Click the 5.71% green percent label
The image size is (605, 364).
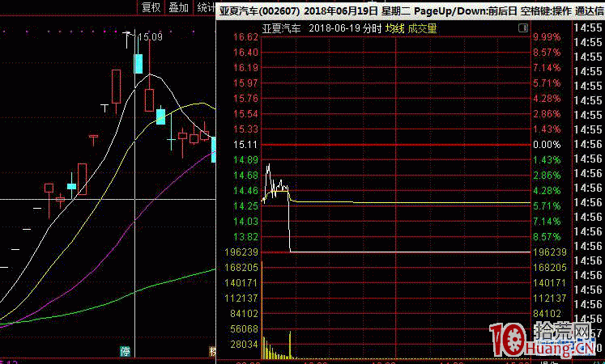click(547, 206)
